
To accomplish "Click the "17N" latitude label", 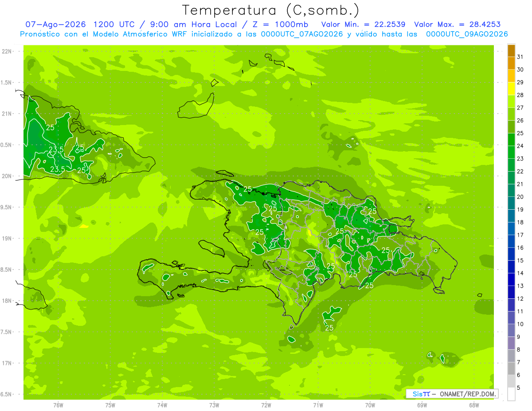I will 6,363.
